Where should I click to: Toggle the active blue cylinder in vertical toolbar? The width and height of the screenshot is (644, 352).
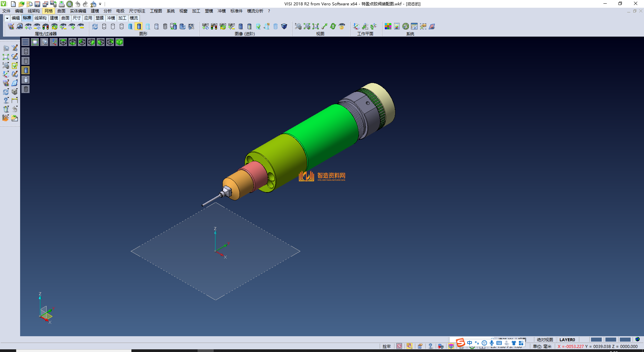pyautogui.click(x=26, y=70)
